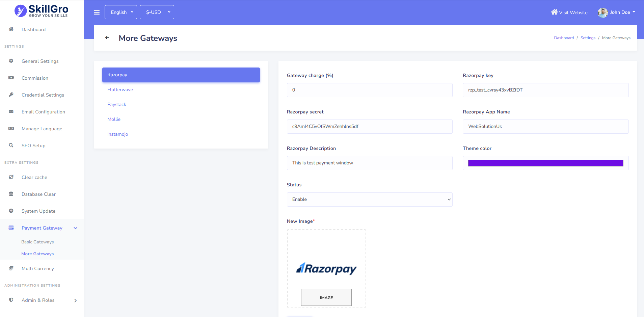This screenshot has height=317, width=644.
Task: Click the Email Configuration envelope icon
Action: coord(11,111)
